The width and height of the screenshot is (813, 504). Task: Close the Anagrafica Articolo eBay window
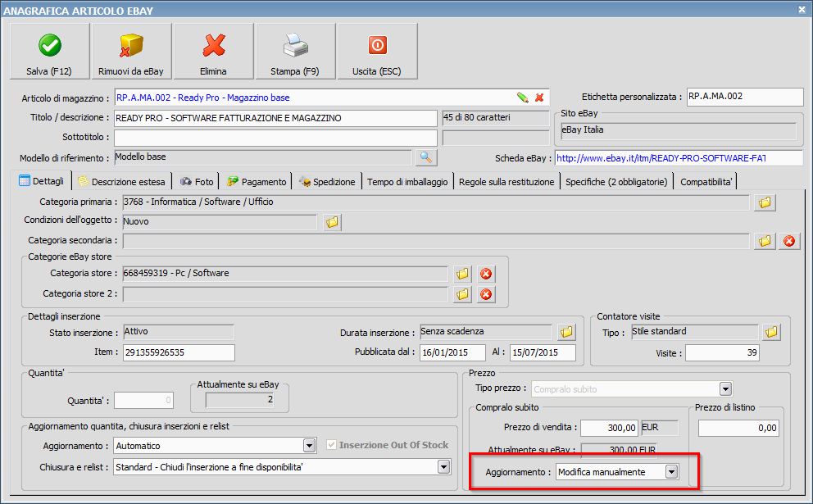point(802,9)
